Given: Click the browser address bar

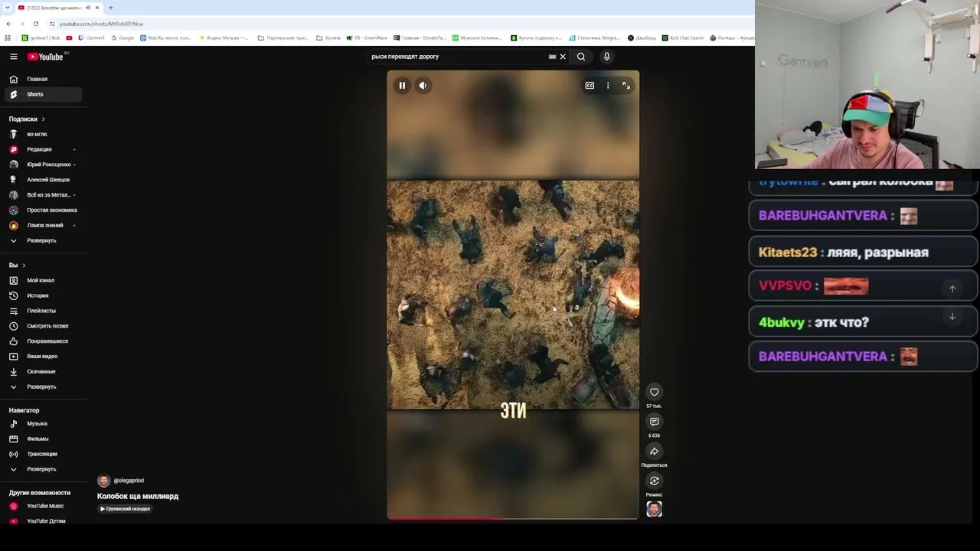Looking at the screenshot, I should (x=398, y=24).
